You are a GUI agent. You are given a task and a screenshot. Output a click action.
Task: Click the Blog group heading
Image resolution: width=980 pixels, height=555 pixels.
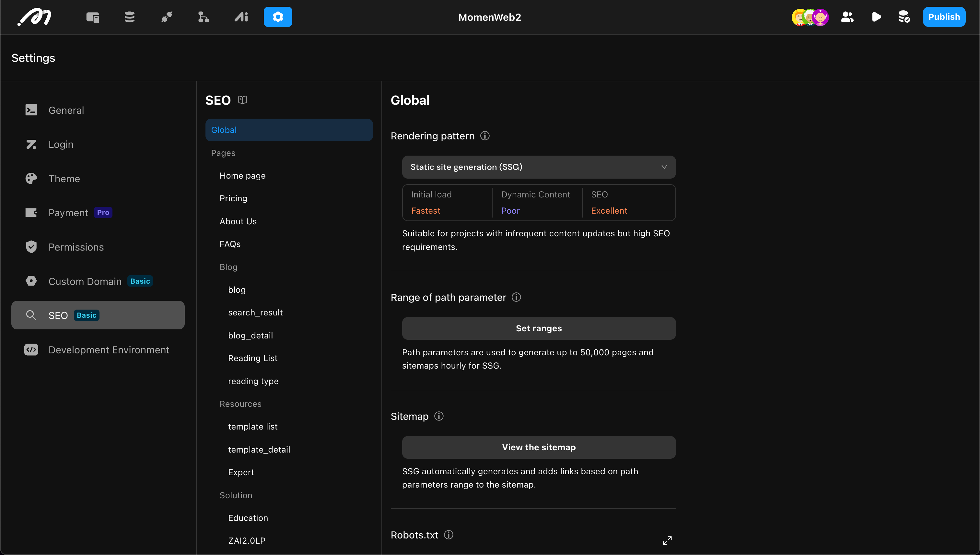228,267
